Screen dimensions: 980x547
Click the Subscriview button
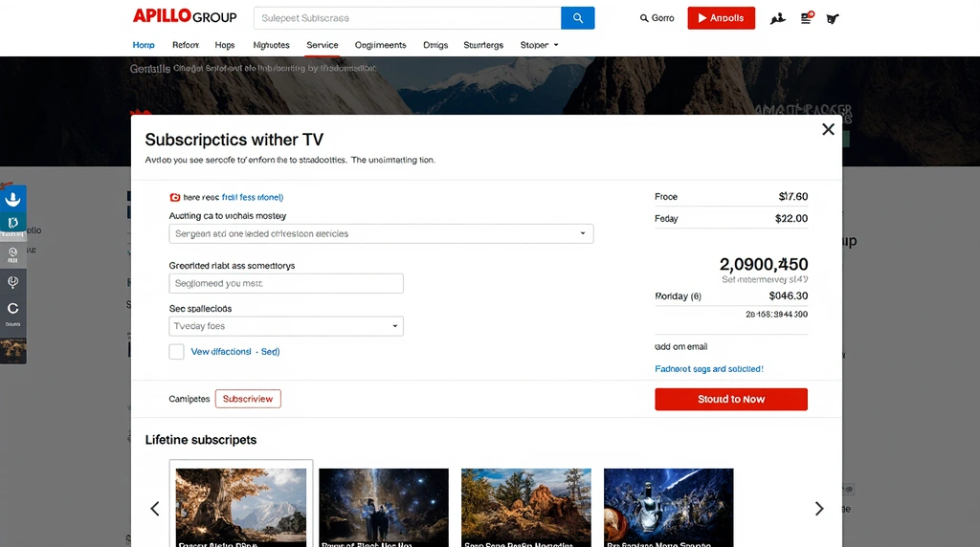[x=248, y=399]
